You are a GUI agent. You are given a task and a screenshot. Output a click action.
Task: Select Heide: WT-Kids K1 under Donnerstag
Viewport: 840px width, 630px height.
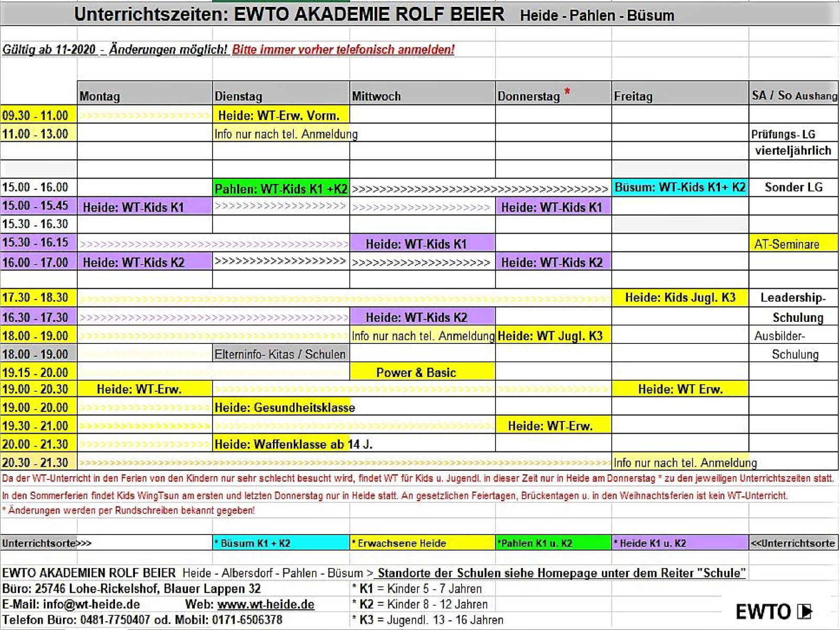click(554, 206)
